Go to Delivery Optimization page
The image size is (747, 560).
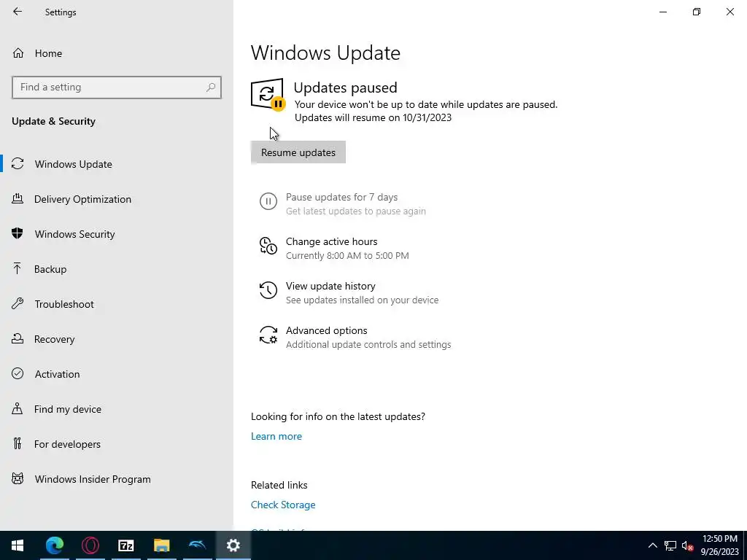(x=83, y=199)
